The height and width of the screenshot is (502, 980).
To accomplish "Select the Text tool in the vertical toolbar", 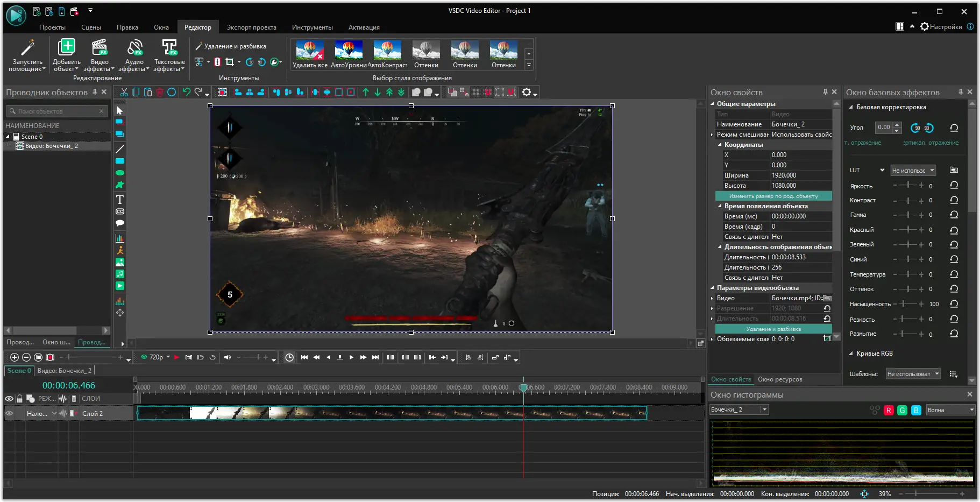I will 120,200.
